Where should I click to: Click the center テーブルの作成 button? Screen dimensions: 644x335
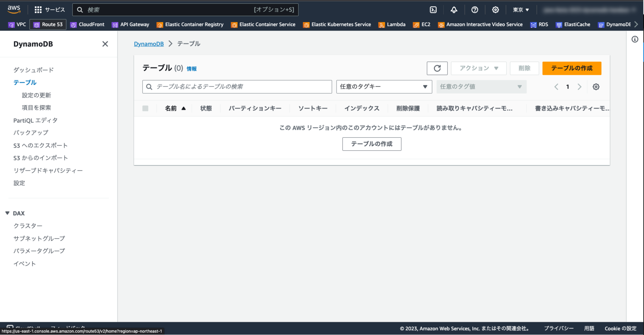pyautogui.click(x=372, y=144)
